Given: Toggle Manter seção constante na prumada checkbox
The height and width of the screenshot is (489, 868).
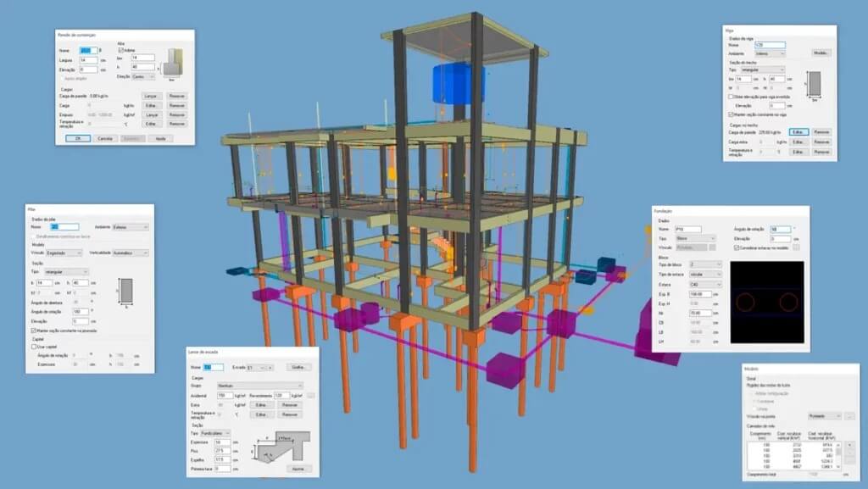Looking at the screenshot, I should pyautogui.click(x=33, y=331).
